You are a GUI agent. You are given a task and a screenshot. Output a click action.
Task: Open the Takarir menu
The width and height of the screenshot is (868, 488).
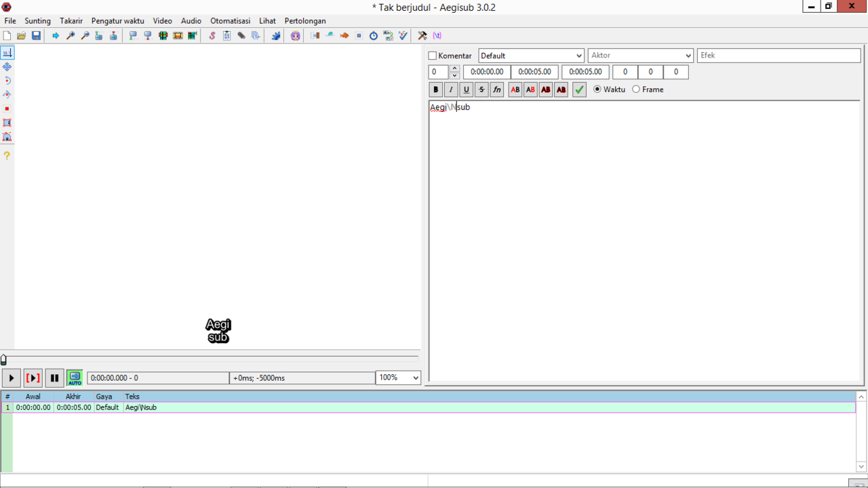(71, 21)
